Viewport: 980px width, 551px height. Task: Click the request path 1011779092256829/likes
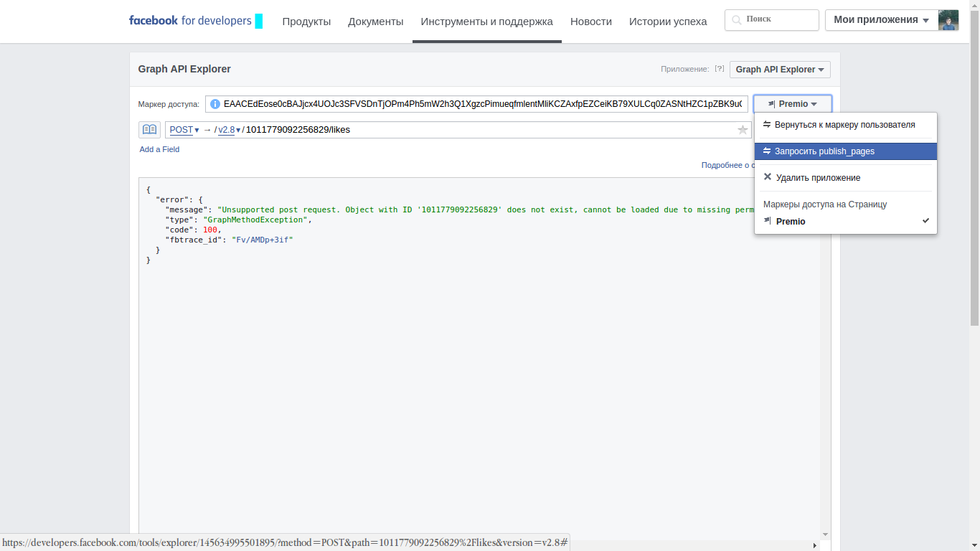click(298, 130)
